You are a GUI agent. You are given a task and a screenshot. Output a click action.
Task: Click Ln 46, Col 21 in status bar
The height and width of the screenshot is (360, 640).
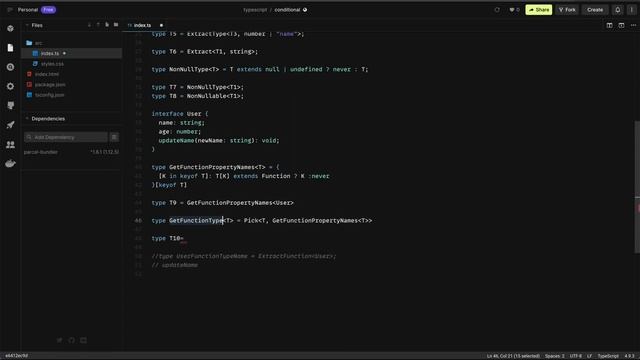(x=513, y=356)
